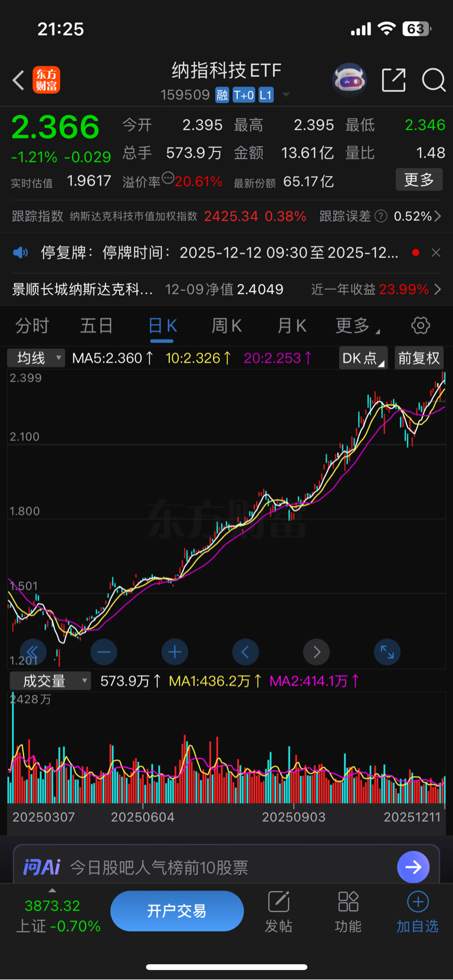Viewport: 453px width, 980px height.
Task: Switch to the 周K chart tab
Action: (226, 325)
